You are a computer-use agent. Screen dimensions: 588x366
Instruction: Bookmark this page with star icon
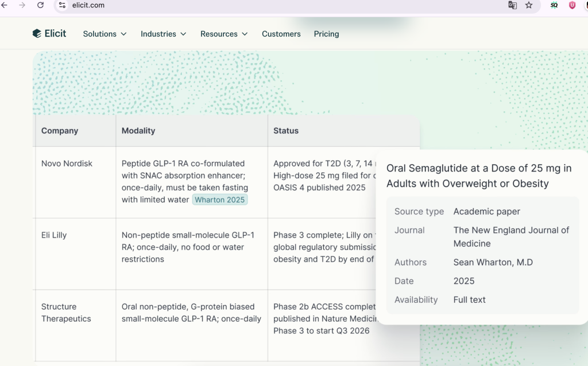tap(529, 5)
